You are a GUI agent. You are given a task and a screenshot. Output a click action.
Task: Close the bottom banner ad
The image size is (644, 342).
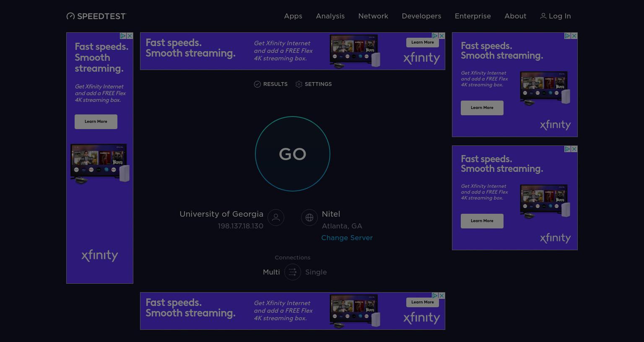pyautogui.click(x=441, y=296)
